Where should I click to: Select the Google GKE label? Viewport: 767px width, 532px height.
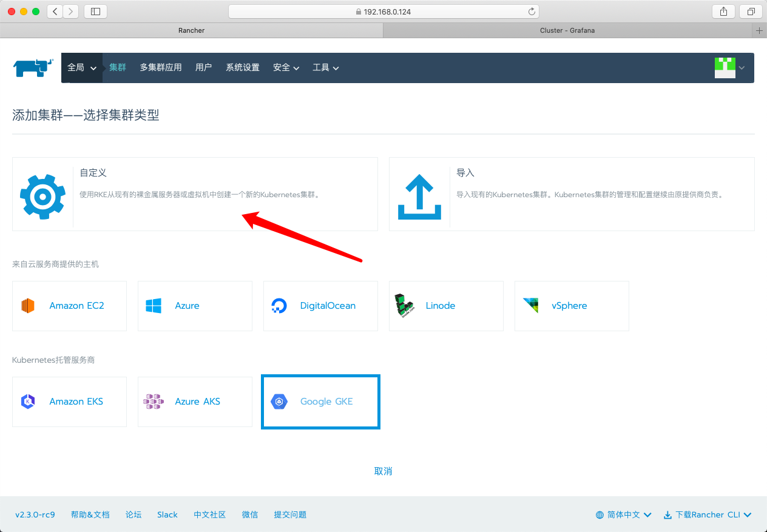[x=326, y=402]
